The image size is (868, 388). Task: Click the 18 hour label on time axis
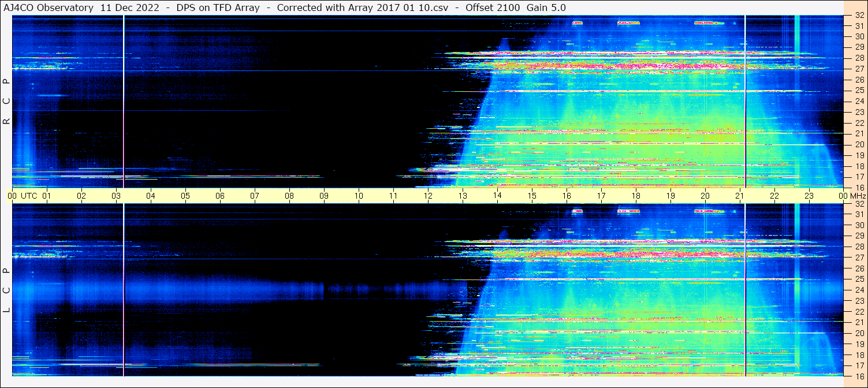(636, 196)
